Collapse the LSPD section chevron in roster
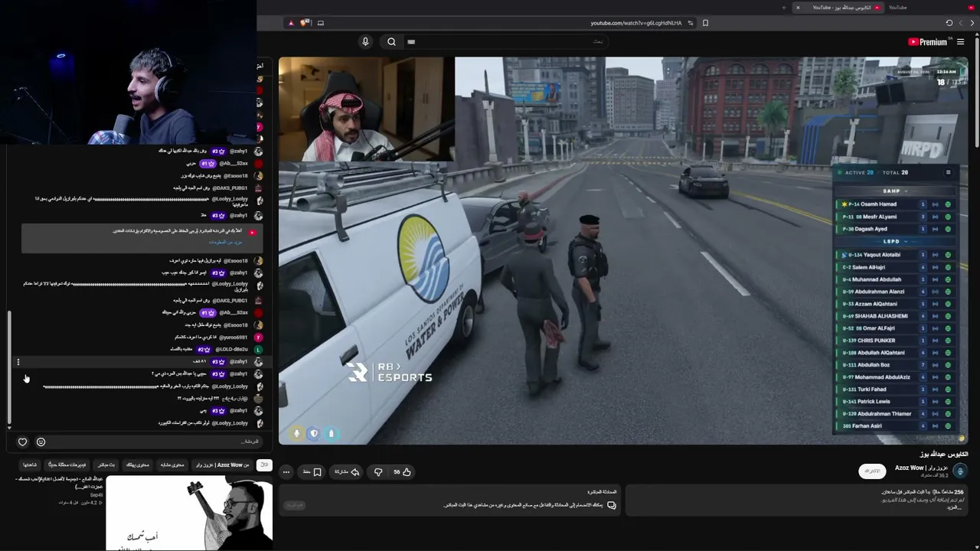The height and width of the screenshot is (551, 980). (x=906, y=242)
